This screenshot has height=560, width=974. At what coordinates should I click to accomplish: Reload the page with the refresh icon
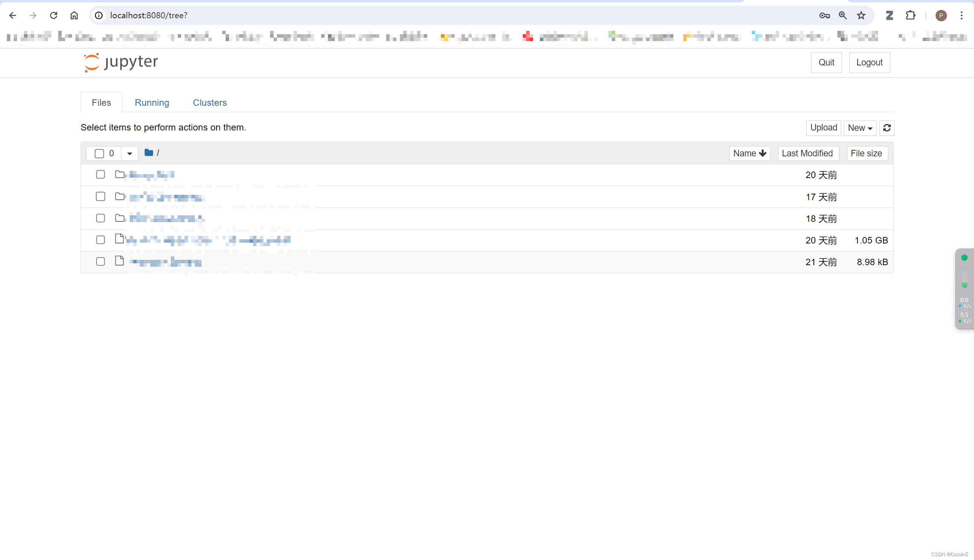click(x=53, y=15)
